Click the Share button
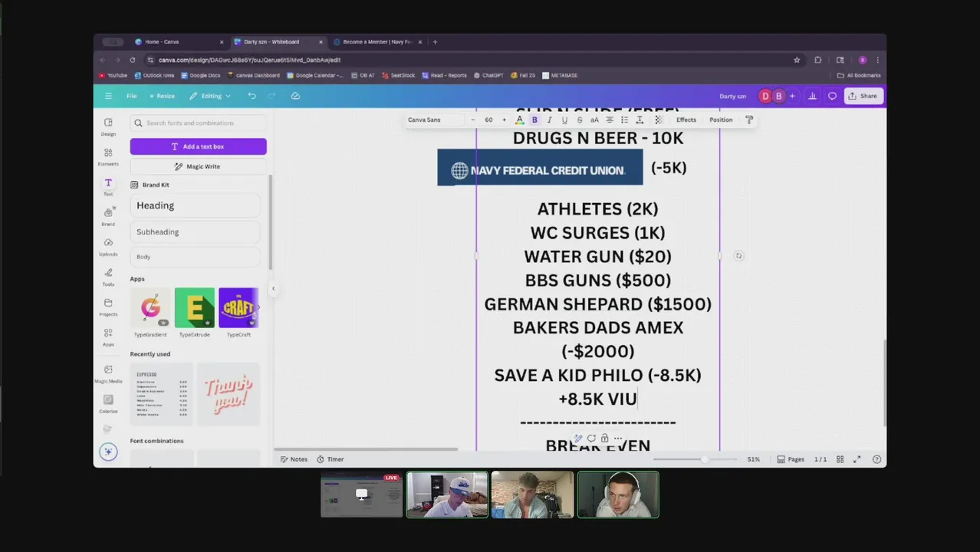The width and height of the screenshot is (980, 552). 863,96
